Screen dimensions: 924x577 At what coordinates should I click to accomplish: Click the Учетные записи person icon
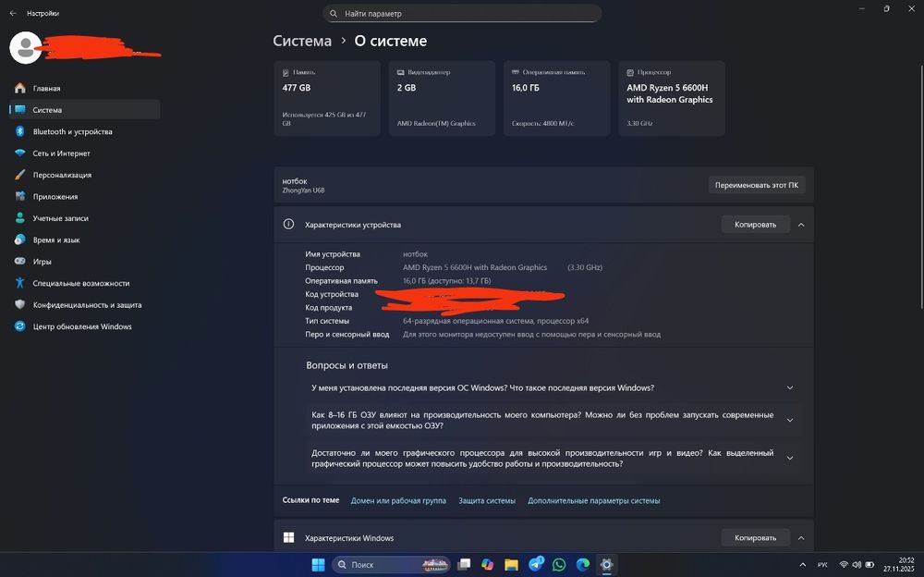20,218
